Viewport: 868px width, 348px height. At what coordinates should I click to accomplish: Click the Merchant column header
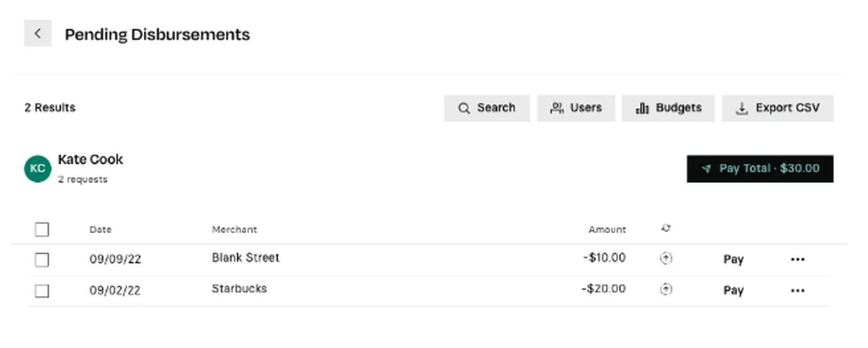pos(234,230)
